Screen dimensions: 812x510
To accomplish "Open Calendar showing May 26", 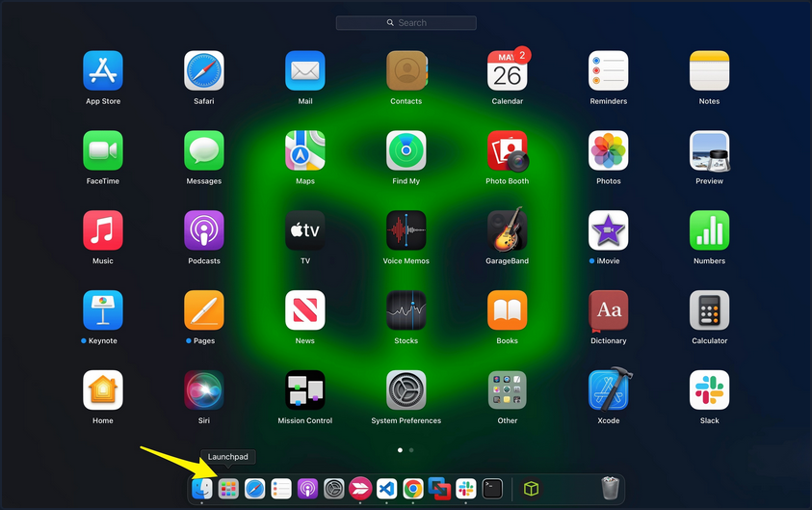I will tap(508, 69).
